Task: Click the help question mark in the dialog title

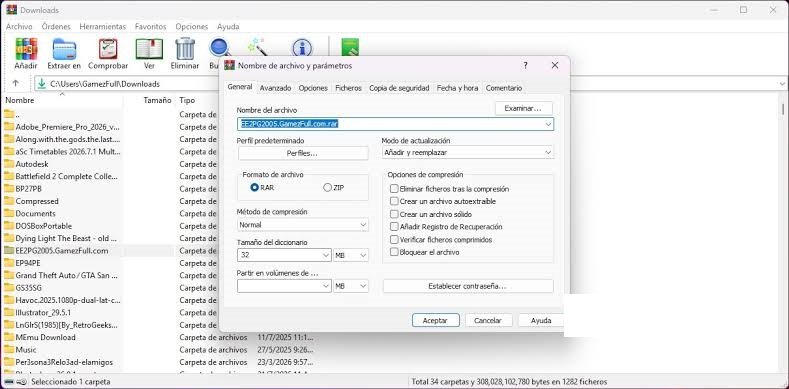Action: click(525, 65)
